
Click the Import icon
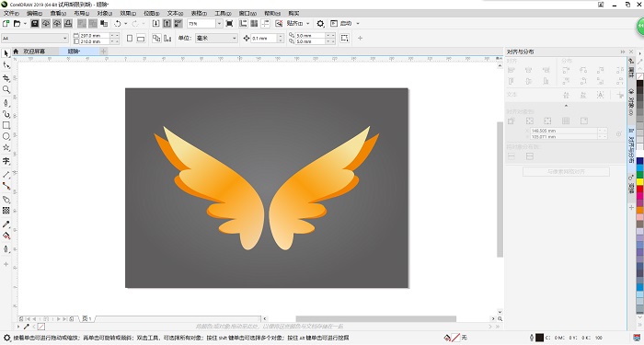click(x=155, y=23)
